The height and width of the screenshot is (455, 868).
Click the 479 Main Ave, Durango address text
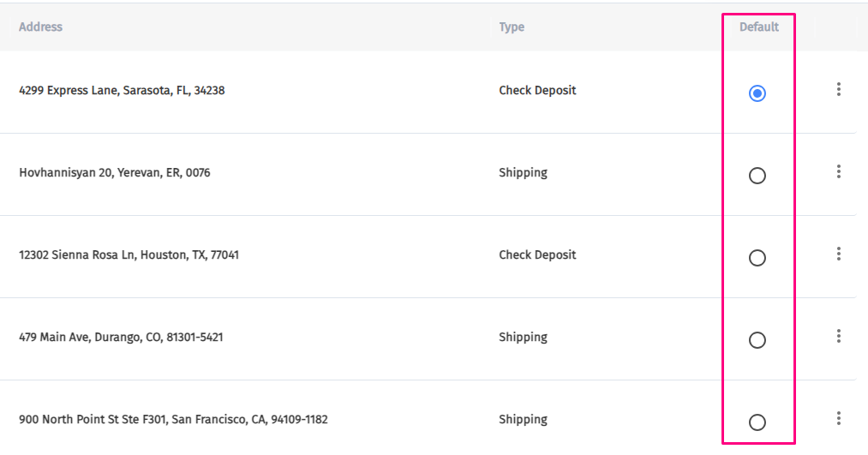pyautogui.click(x=121, y=337)
